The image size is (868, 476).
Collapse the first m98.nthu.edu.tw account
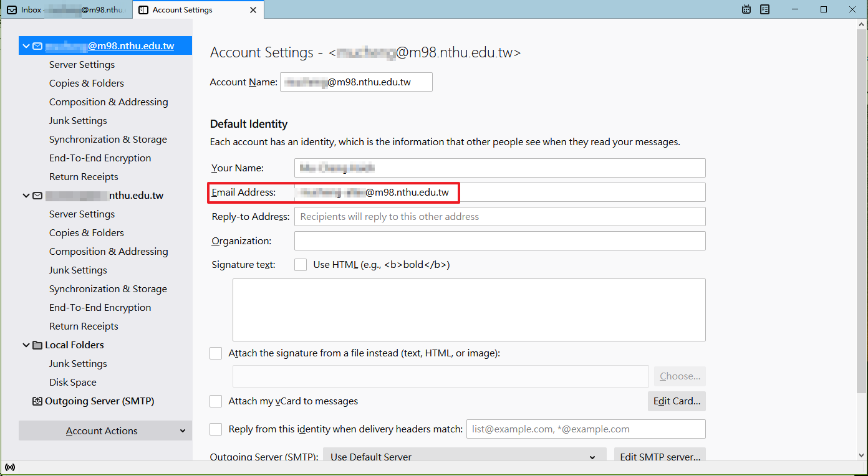26,46
